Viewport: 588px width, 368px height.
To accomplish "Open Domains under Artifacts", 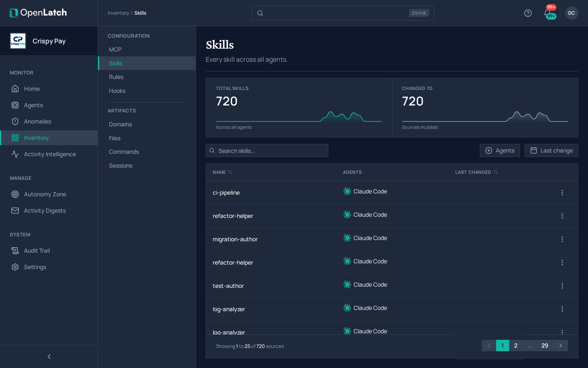I will click(147, 124).
